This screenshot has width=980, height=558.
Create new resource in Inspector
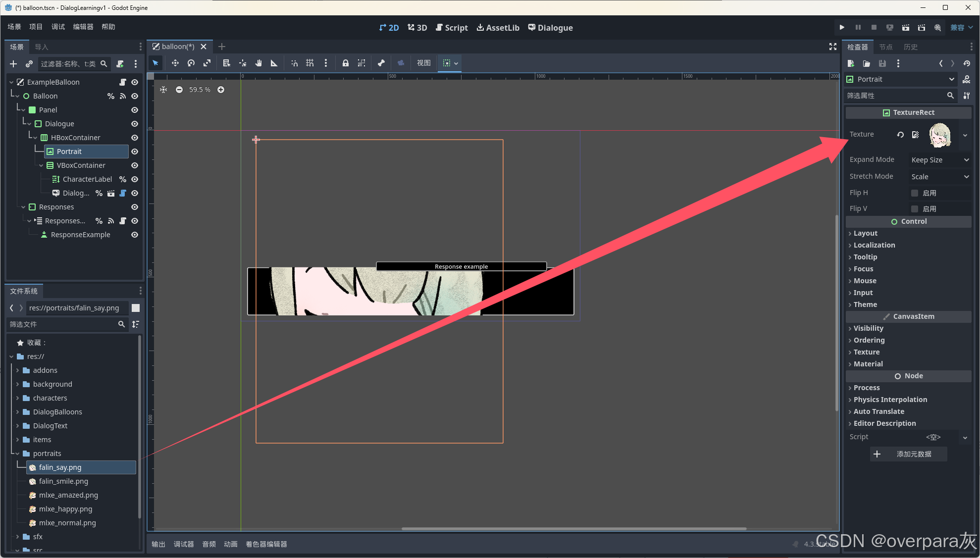[x=851, y=63]
